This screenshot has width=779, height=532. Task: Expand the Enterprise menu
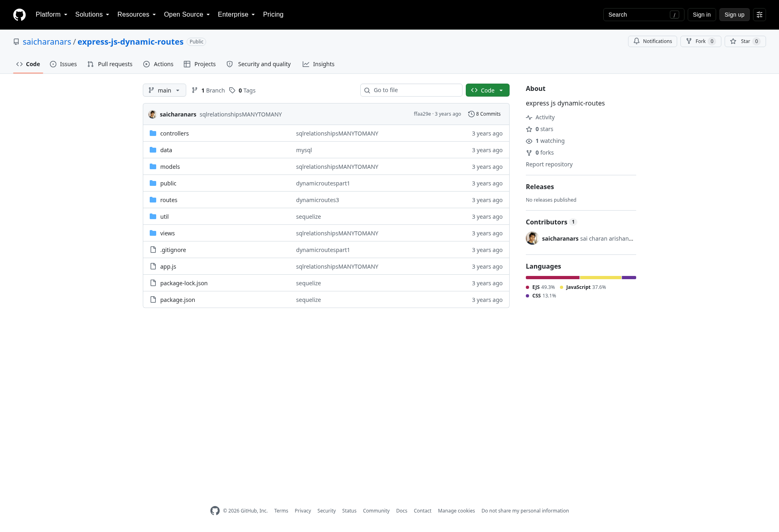click(237, 15)
